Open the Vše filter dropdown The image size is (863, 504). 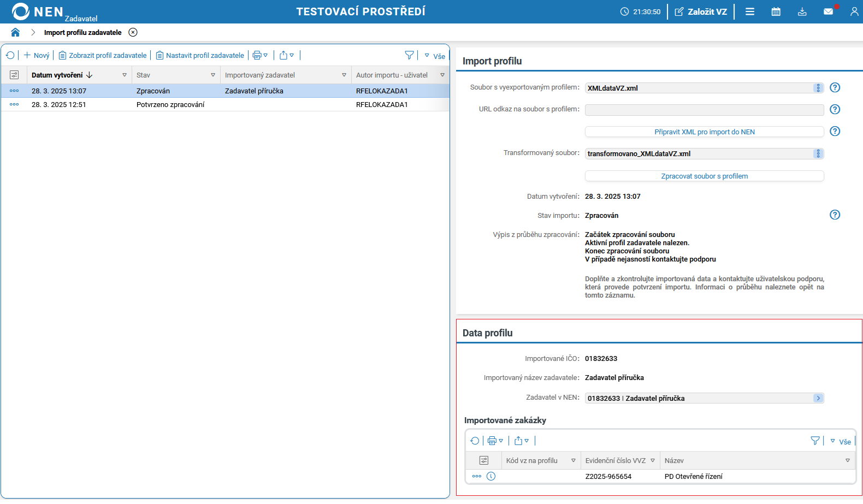435,56
